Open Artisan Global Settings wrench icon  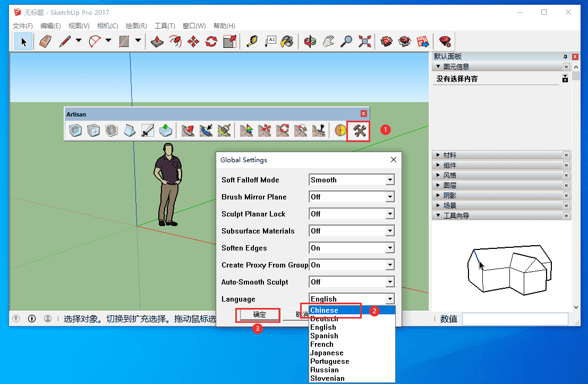point(359,131)
